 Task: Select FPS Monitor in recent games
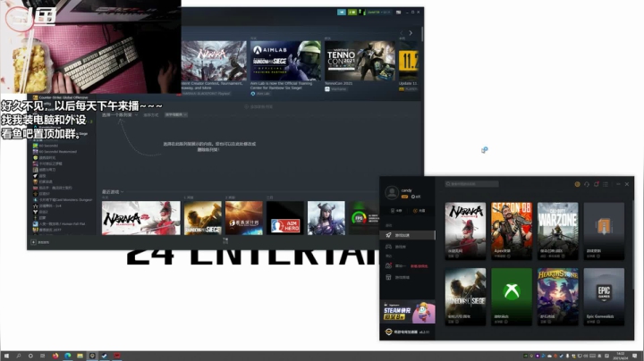click(365, 218)
